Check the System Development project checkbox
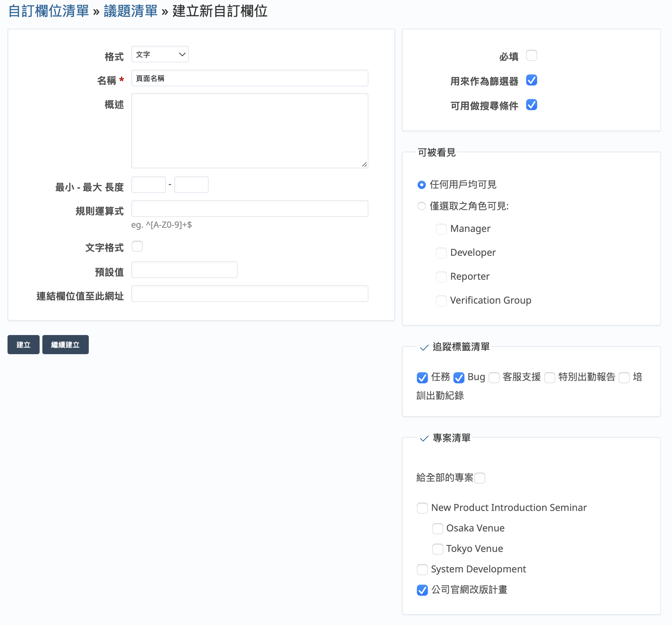 pyautogui.click(x=422, y=570)
